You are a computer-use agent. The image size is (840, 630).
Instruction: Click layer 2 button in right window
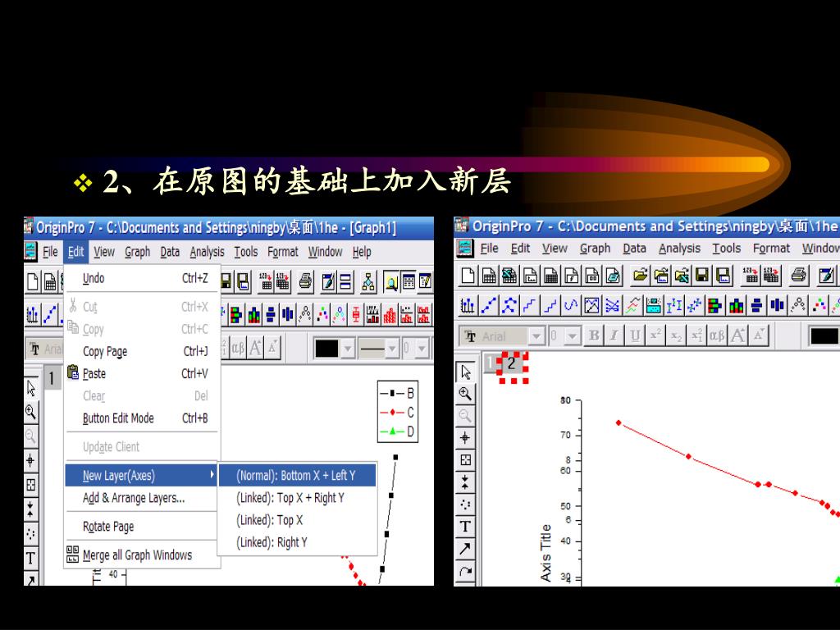pos(512,363)
